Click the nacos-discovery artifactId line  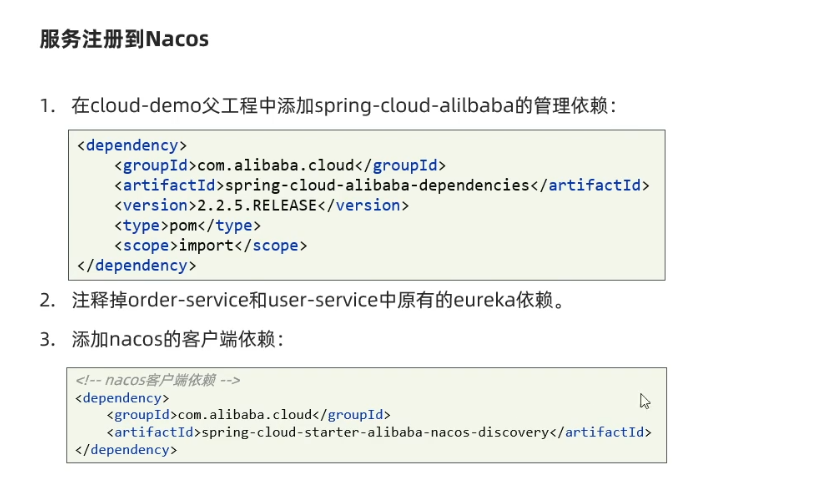point(379,432)
